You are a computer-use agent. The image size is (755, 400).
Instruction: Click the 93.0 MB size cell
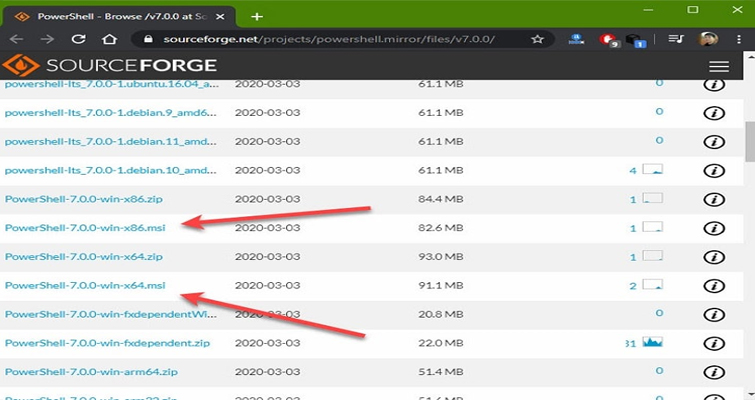coord(441,257)
